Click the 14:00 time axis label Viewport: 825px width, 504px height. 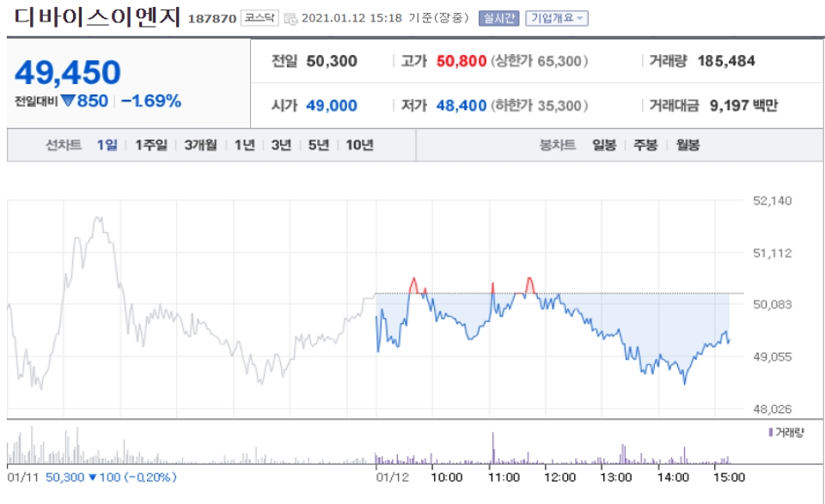coord(672,477)
